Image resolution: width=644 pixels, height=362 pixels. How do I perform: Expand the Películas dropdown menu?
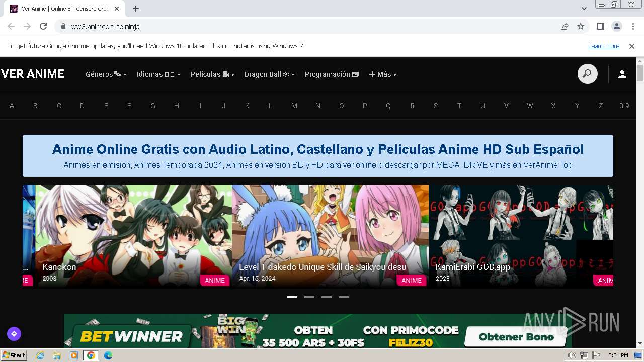(x=212, y=74)
